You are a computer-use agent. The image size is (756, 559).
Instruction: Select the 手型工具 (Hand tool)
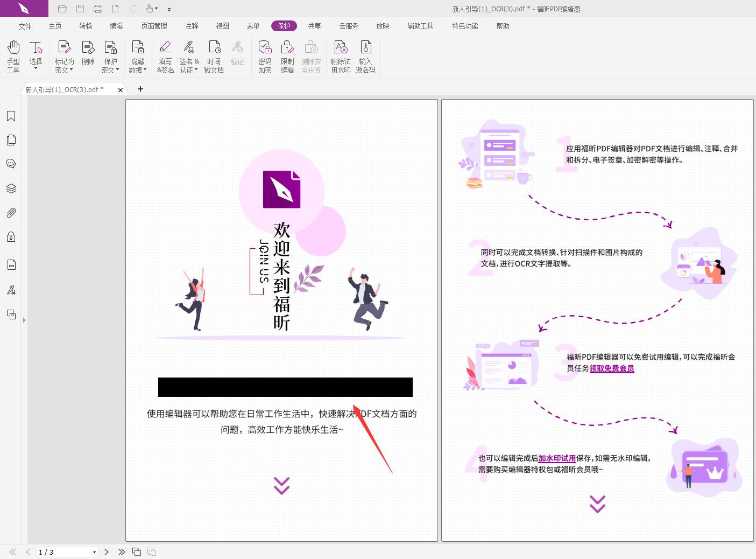[13, 55]
